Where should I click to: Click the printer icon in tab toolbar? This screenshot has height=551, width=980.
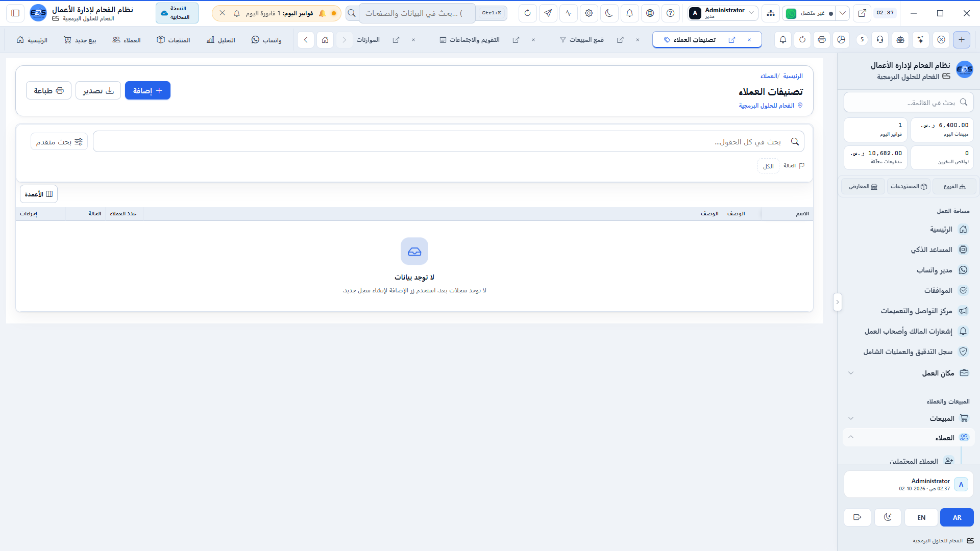click(821, 40)
